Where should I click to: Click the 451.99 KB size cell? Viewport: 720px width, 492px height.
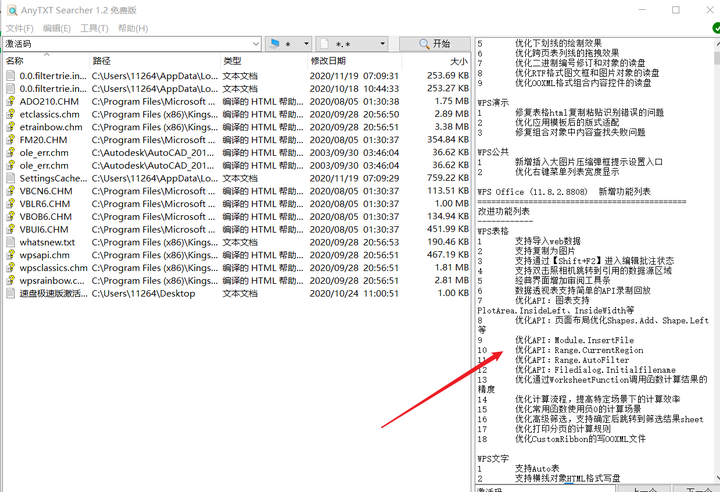tap(448, 229)
